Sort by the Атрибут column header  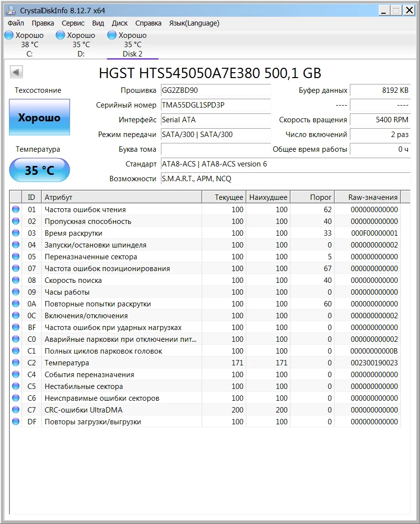point(121,197)
